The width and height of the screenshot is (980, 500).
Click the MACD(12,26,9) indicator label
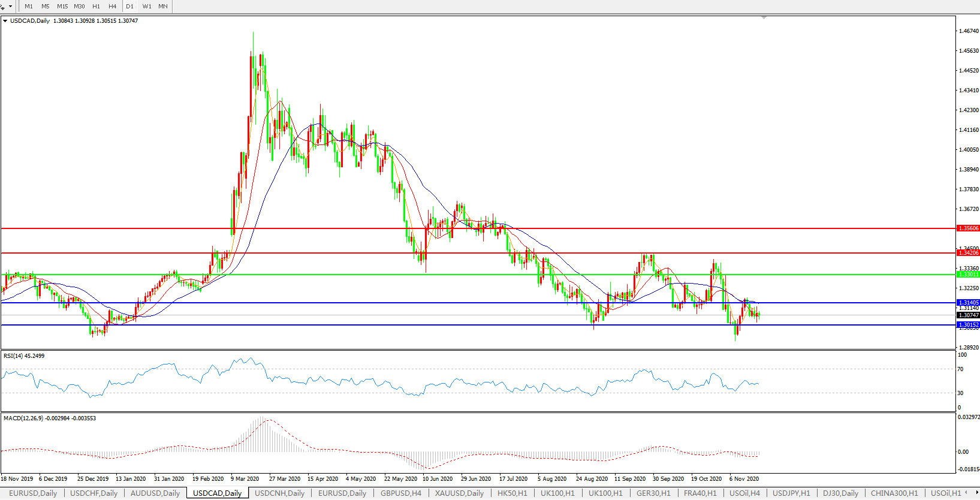coord(49,418)
